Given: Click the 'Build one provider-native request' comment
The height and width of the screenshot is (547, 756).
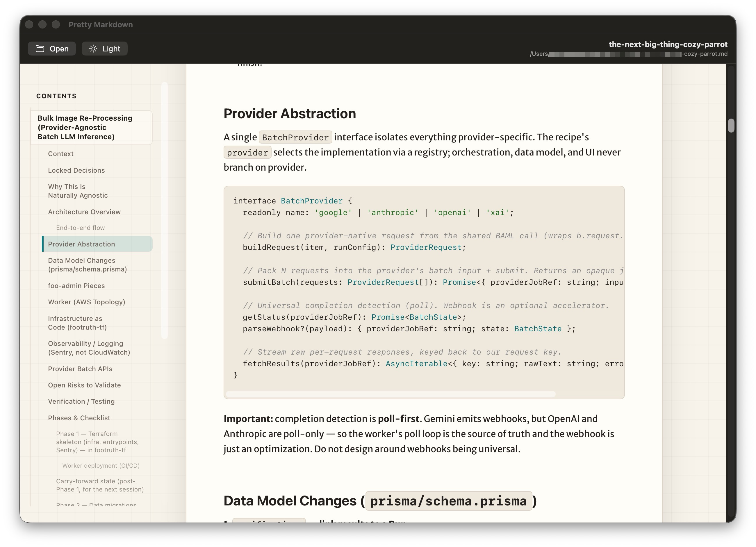Looking at the screenshot, I should [433, 236].
